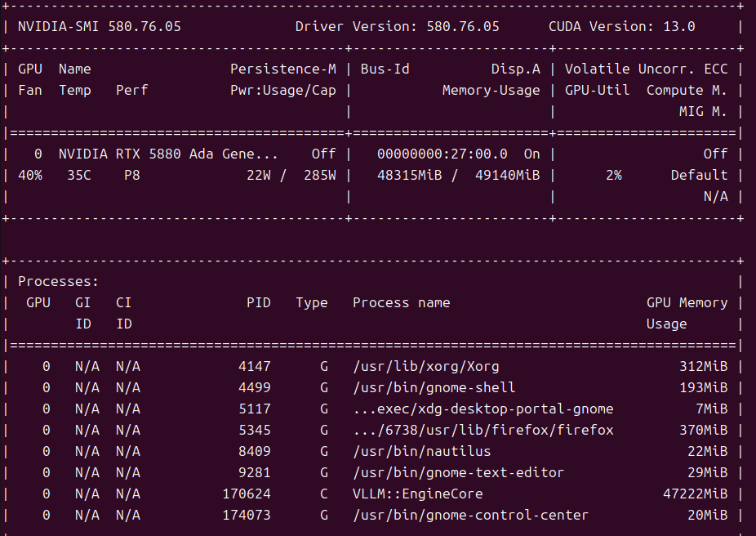
Task: Click the 285W power cap value
Action: [320, 175]
